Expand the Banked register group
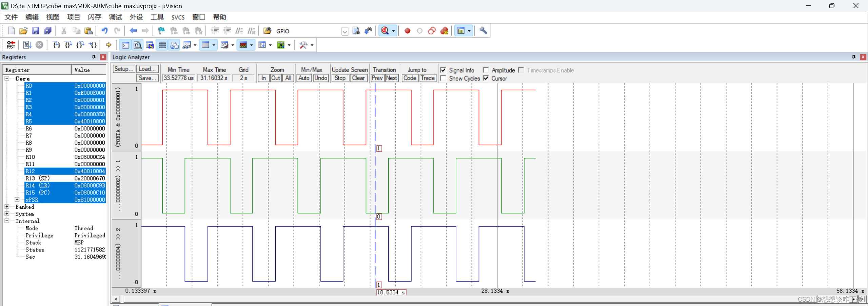This screenshot has width=868, height=306. point(7,207)
